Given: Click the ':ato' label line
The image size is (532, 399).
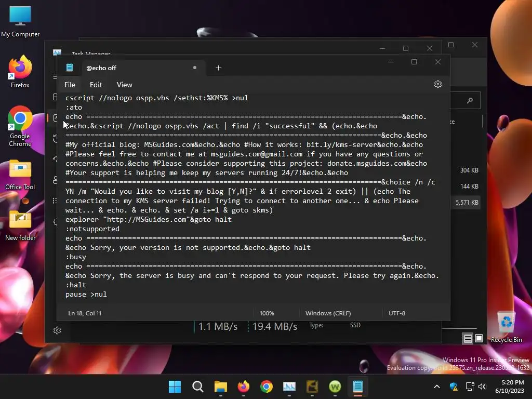Looking at the screenshot, I should [74, 107].
